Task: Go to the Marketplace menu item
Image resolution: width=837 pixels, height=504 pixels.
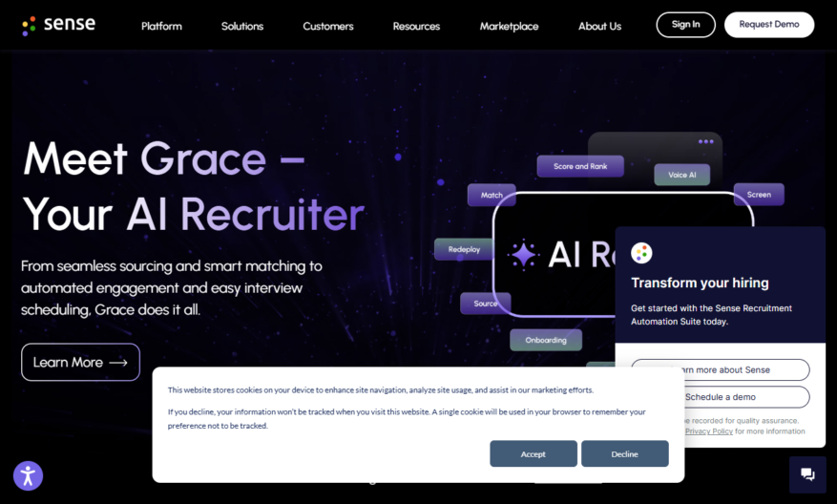Action: point(510,26)
